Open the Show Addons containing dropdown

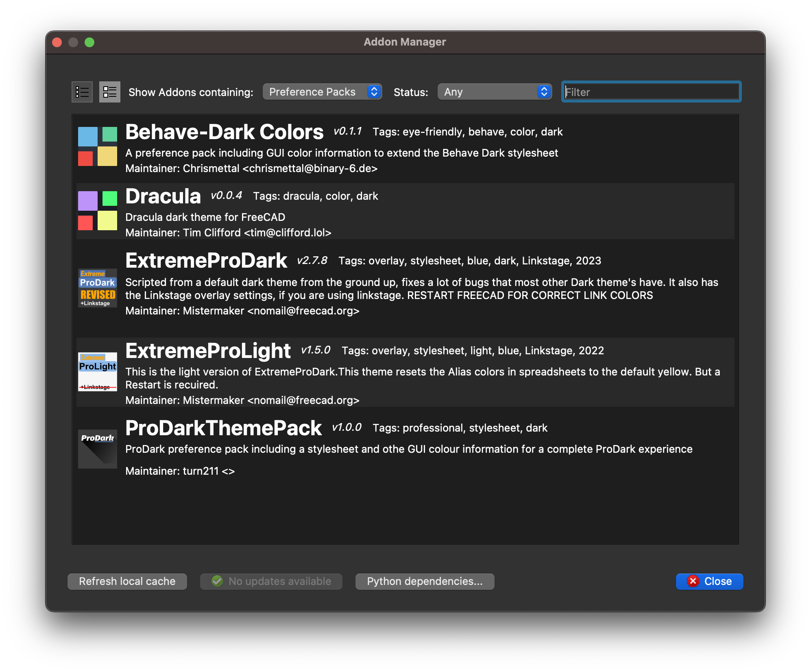tap(322, 92)
